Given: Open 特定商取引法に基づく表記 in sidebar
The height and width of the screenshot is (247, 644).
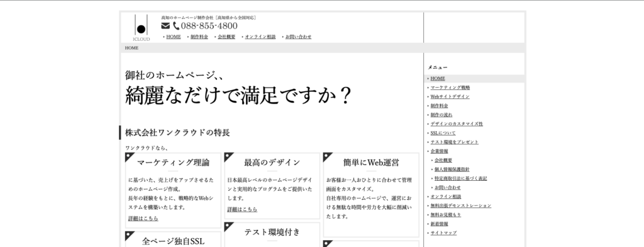Looking at the screenshot, I should click(x=461, y=178).
